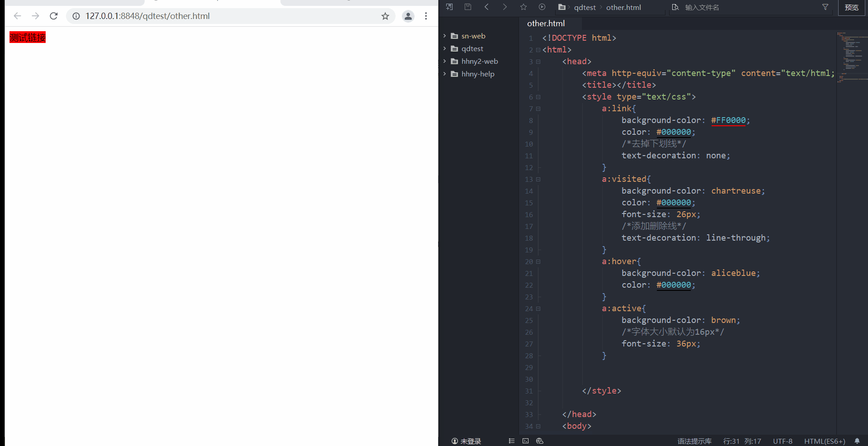Select the qdtest folder name
This screenshot has height=446, width=868.
point(472,48)
